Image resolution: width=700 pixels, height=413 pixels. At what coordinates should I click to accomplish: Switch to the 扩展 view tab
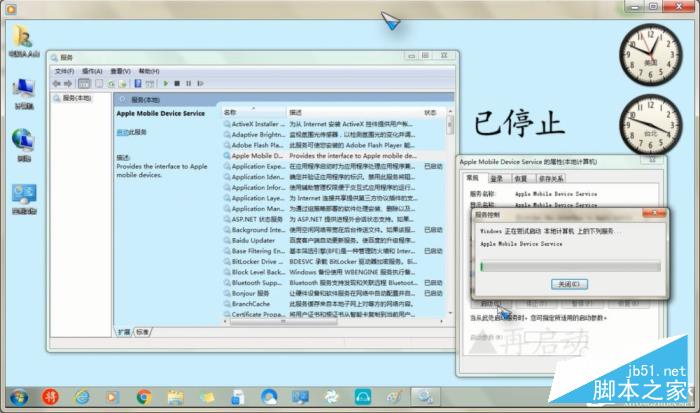click(x=124, y=332)
